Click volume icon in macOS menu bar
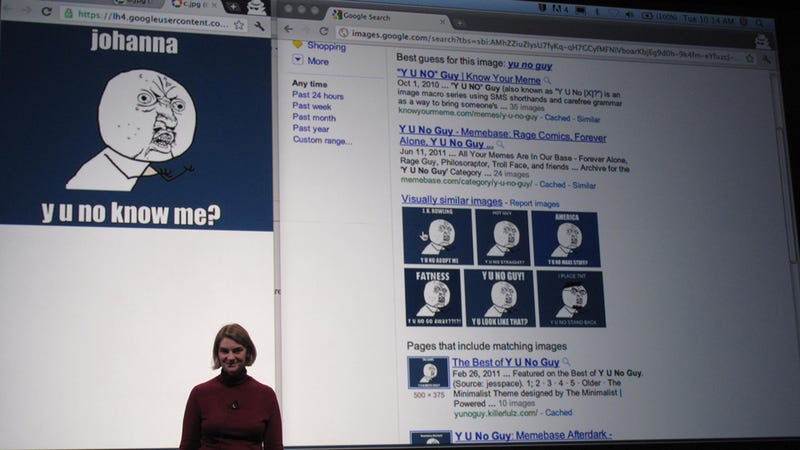The width and height of the screenshot is (800, 450). (x=629, y=15)
